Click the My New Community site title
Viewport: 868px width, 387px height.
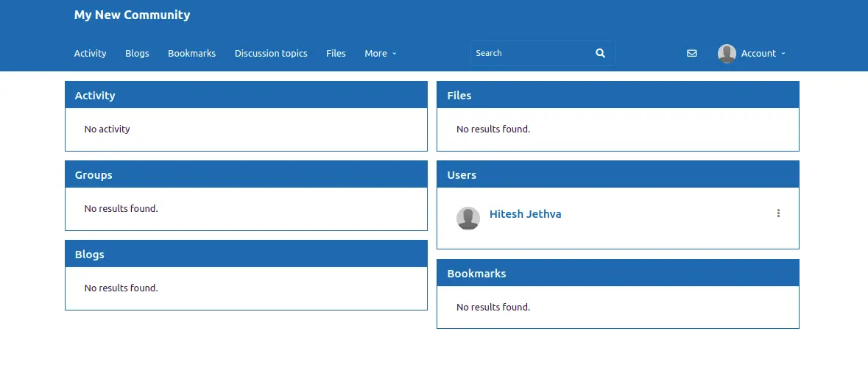pos(133,15)
